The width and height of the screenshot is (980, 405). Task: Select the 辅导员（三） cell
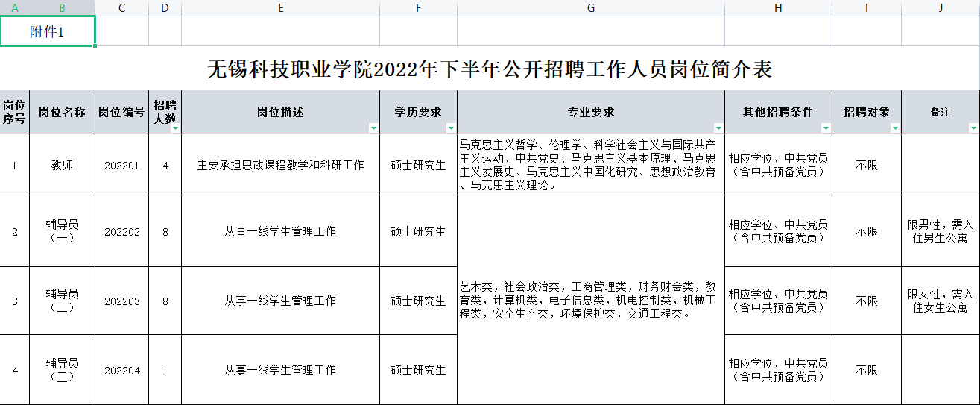pyautogui.click(x=63, y=370)
